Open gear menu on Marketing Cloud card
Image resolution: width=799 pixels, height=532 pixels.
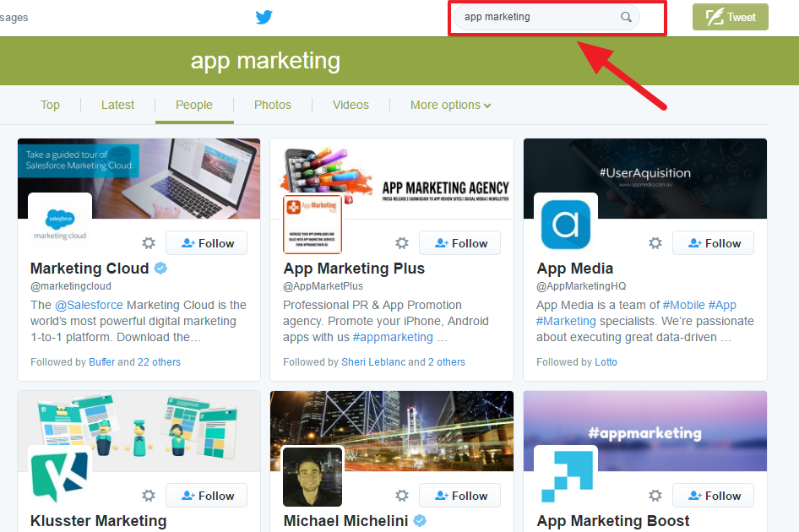coord(149,243)
